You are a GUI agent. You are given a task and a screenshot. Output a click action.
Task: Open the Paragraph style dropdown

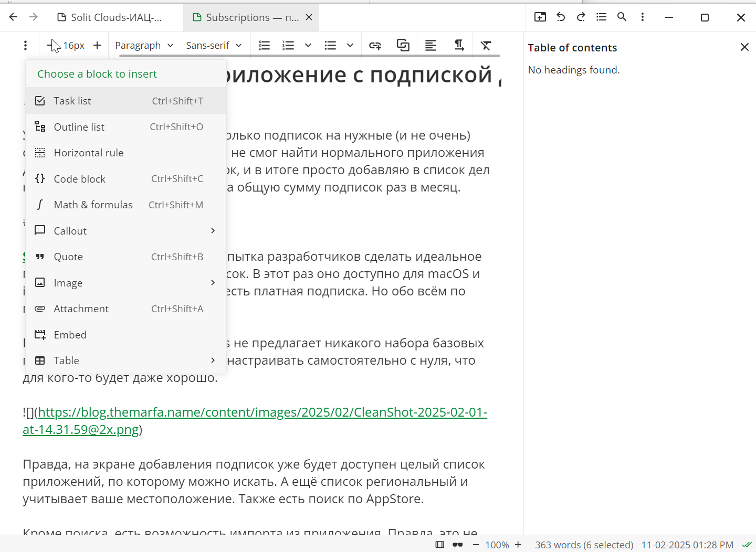[144, 46]
